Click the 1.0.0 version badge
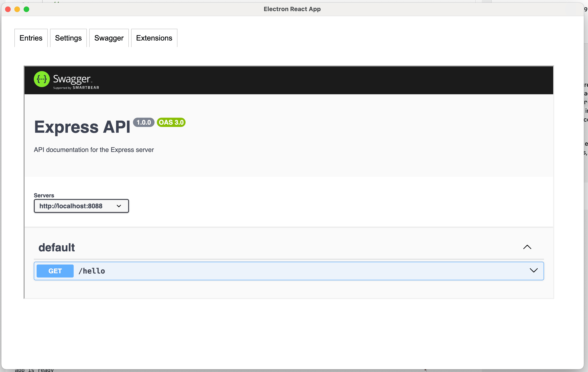Screen dimensions: 588x372 tap(144, 122)
